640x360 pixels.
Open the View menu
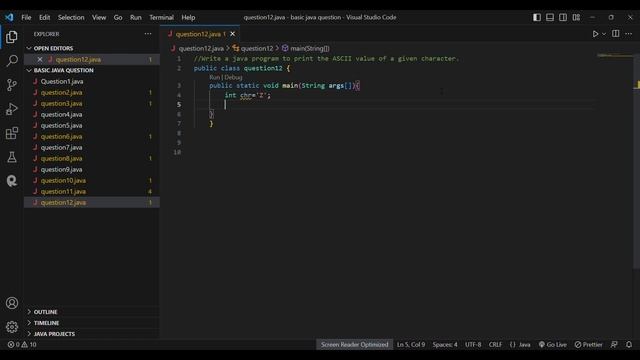coord(99,17)
